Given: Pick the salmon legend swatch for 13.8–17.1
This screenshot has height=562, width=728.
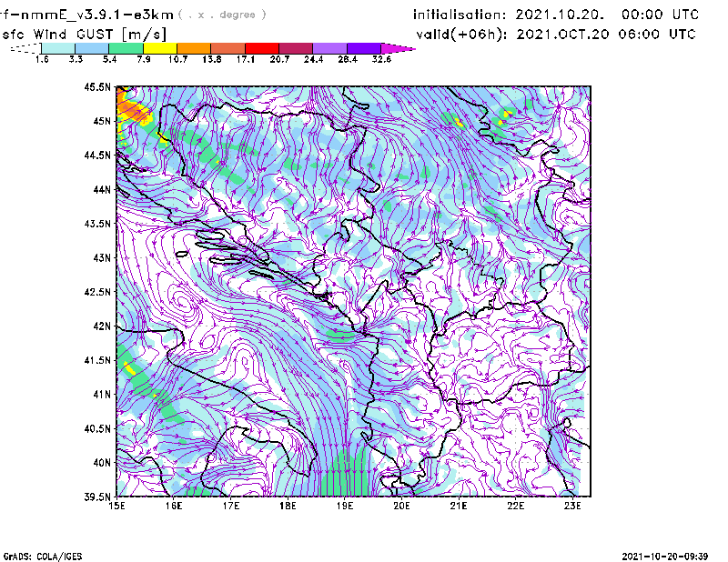Looking at the screenshot, I should [228, 48].
